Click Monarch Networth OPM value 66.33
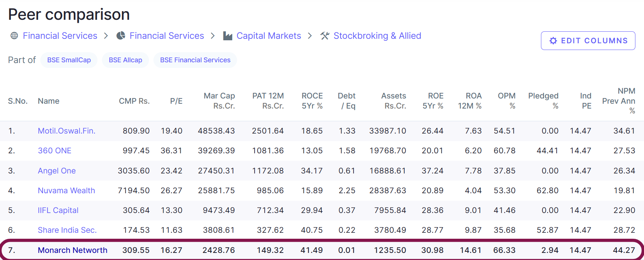Screen dimensions: 644x260 point(504,250)
